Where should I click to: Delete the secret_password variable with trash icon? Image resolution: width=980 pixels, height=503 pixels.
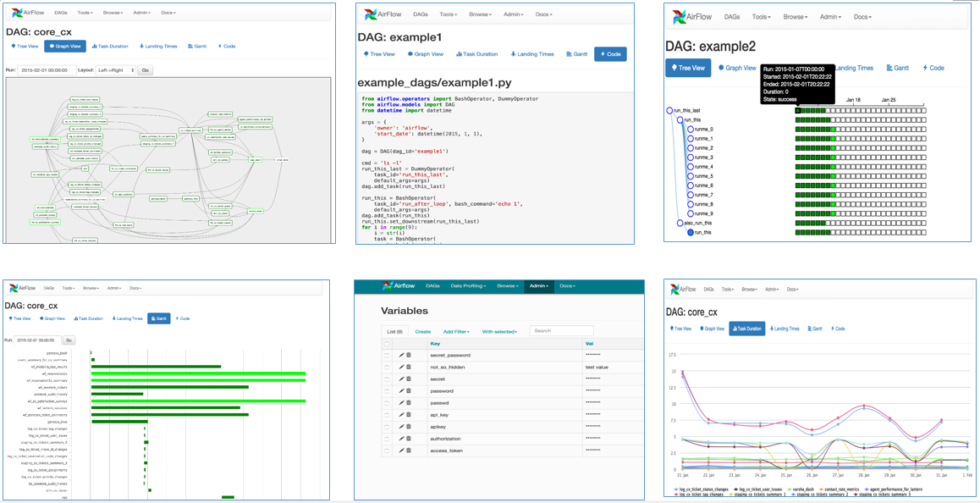409,355
